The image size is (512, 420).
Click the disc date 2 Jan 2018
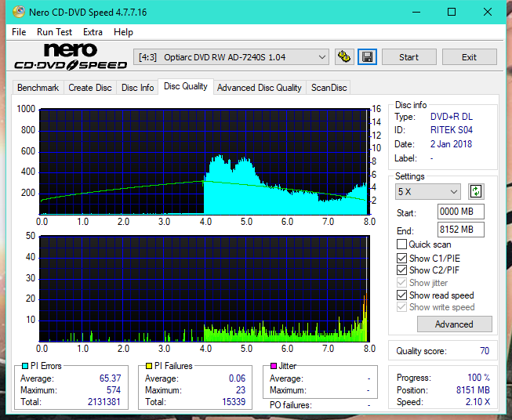(451, 144)
